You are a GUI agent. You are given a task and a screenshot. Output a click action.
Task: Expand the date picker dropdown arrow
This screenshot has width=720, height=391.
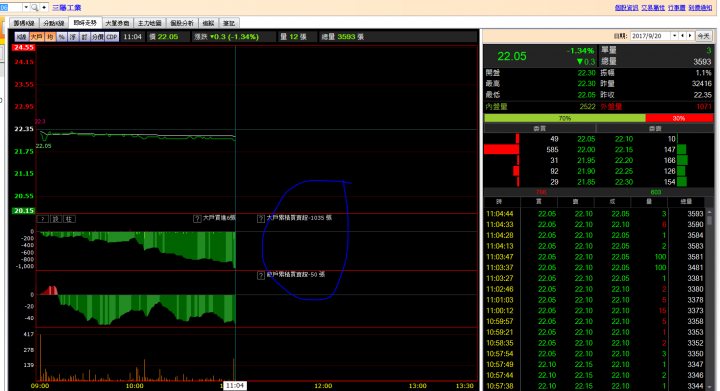point(675,36)
